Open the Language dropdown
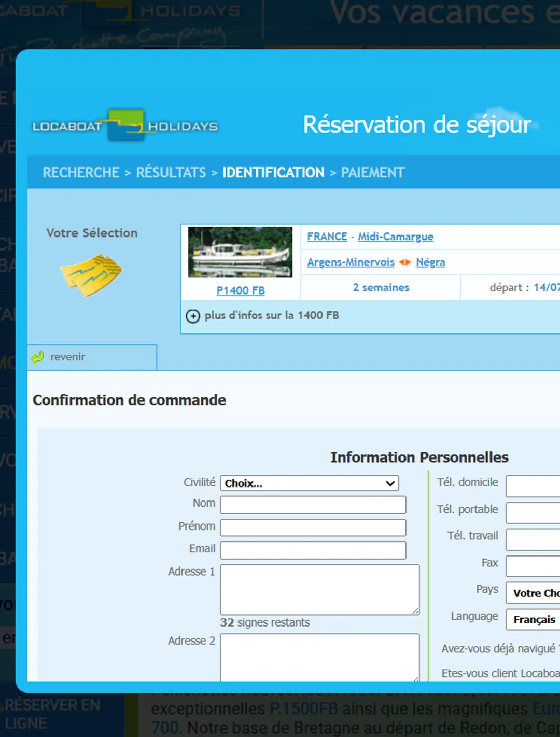 coord(533,619)
